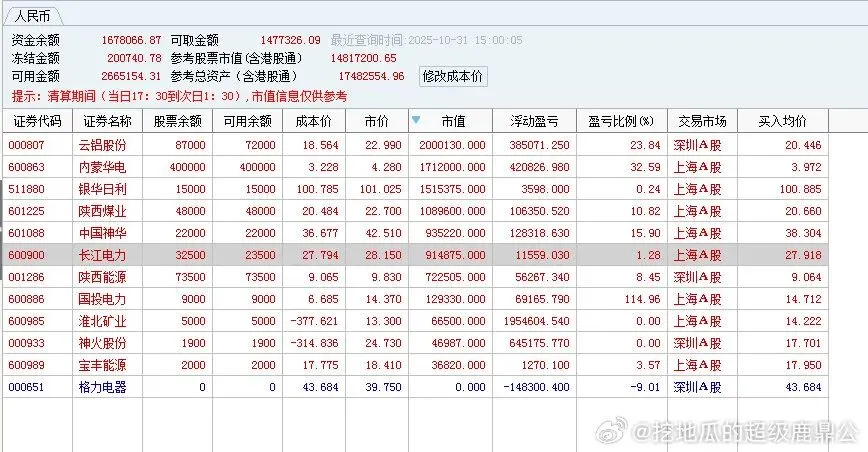Click 国投电力 profit ratio 114.96
868x452 pixels.
click(643, 299)
